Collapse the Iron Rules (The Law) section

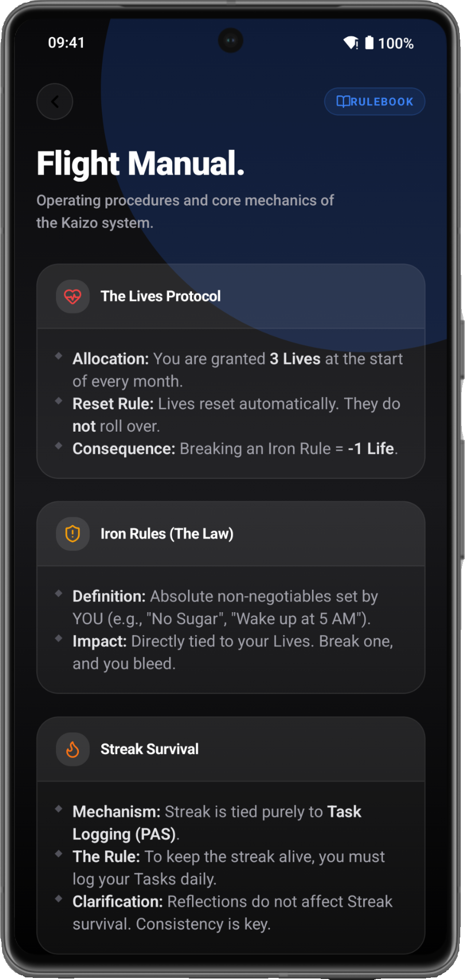(x=230, y=533)
